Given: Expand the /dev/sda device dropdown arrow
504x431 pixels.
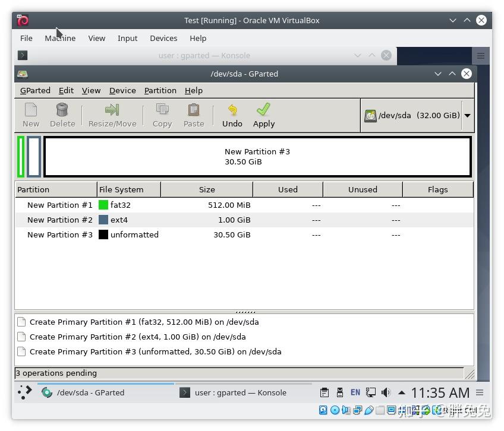Looking at the screenshot, I should [468, 116].
